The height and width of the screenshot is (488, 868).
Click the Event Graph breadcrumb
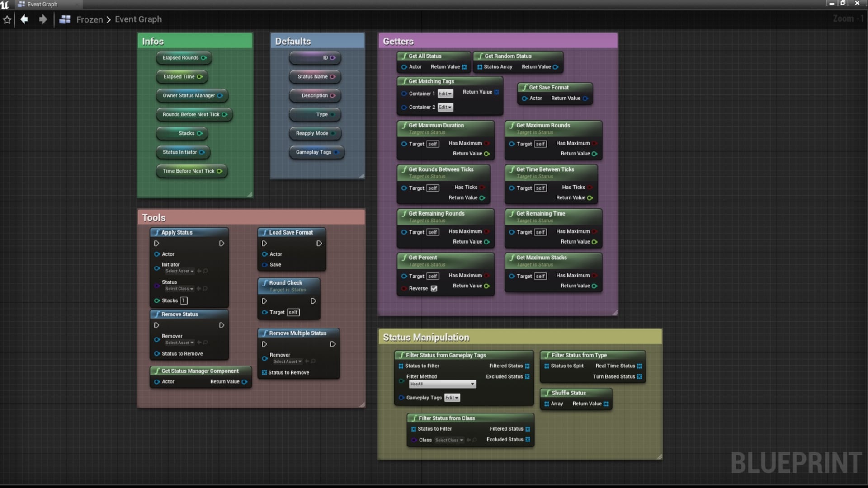click(138, 19)
